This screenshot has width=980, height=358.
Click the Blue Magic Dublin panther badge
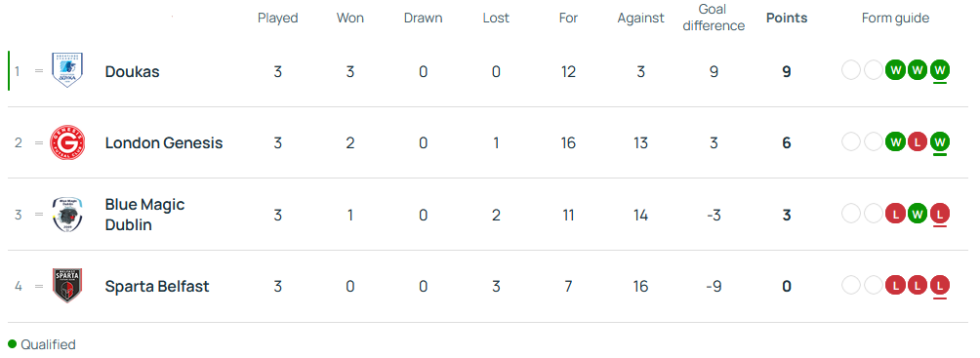[67, 215]
